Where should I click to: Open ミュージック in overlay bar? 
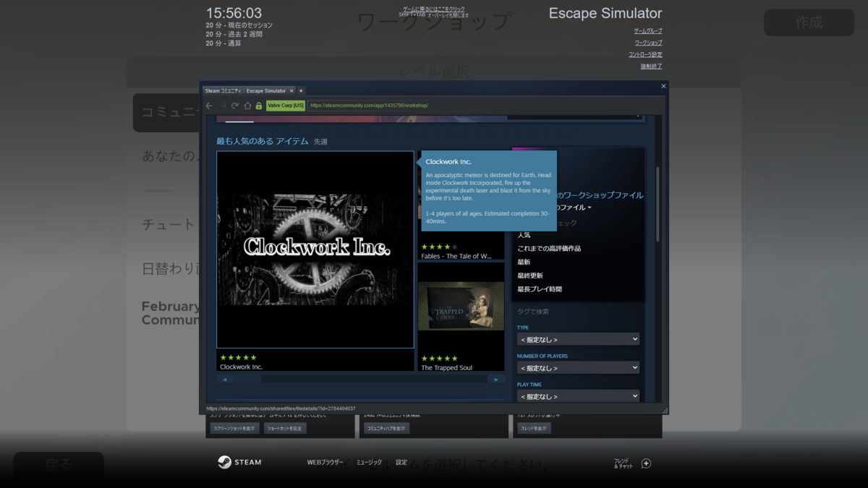tap(370, 463)
